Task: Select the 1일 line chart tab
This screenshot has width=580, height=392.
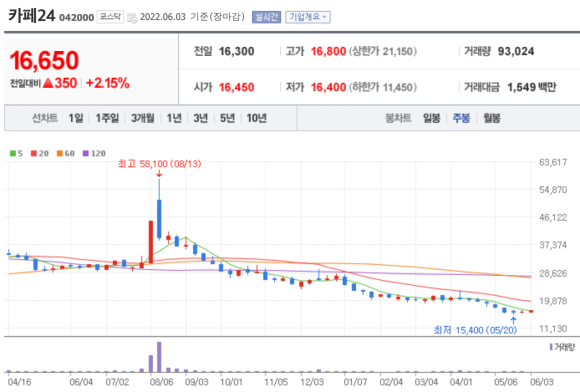Action: click(x=76, y=118)
